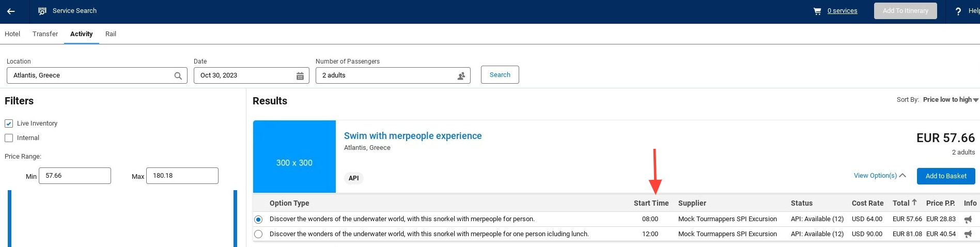980x247 pixels.
Task: Click info megaphone icon for 08:00 option
Action: [x=968, y=219]
